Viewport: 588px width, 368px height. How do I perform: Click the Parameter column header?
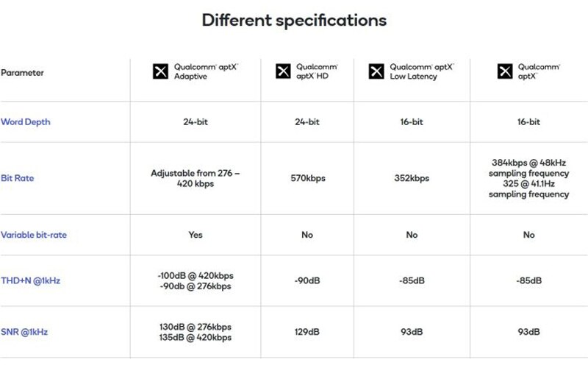tap(22, 73)
